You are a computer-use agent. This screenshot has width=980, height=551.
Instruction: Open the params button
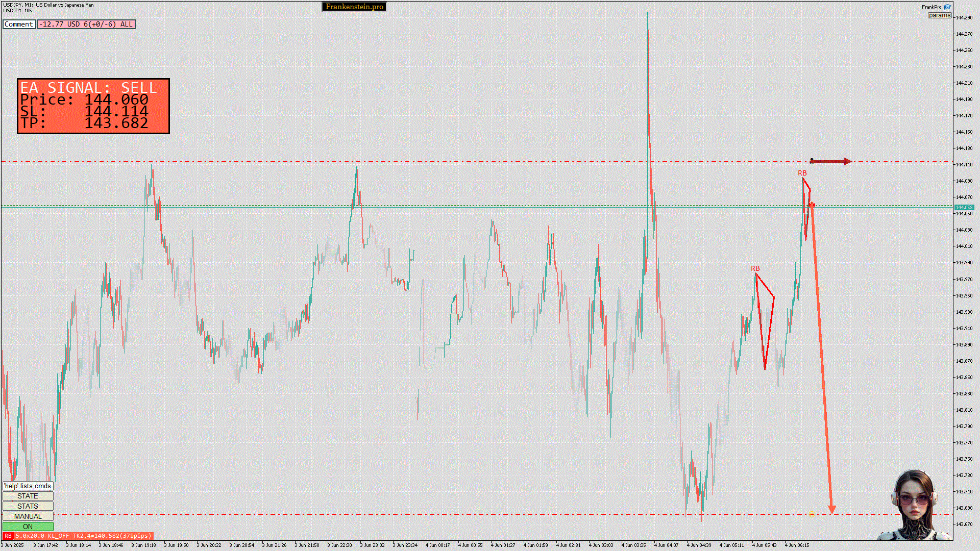(x=939, y=15)
